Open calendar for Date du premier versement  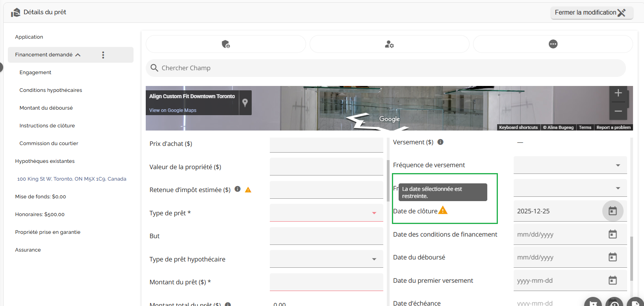tap(612, 280)
